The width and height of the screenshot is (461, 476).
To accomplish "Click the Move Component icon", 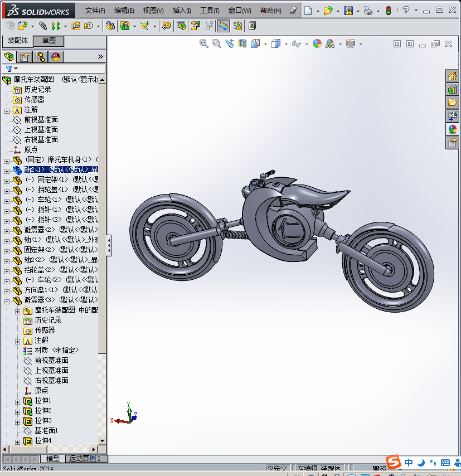I will point(89,26).
